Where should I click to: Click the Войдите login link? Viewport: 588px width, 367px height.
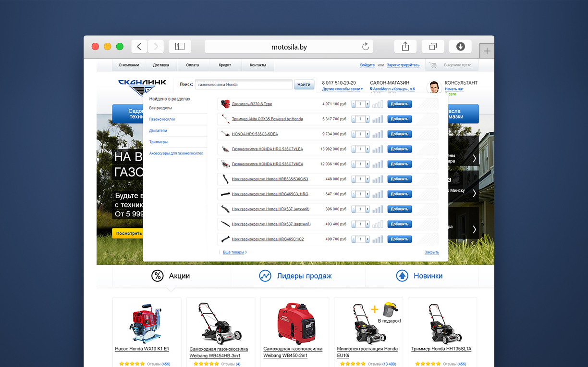point(367,65)
